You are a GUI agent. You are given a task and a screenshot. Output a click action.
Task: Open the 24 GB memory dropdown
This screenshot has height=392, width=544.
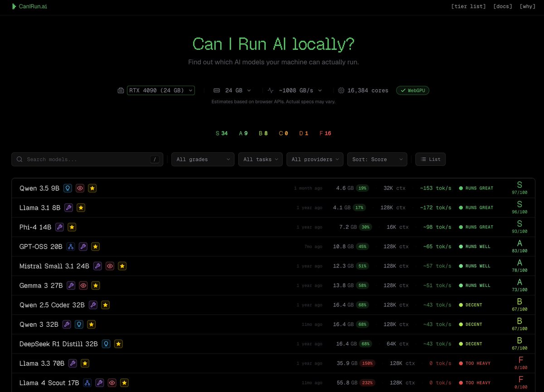(238, 91)
